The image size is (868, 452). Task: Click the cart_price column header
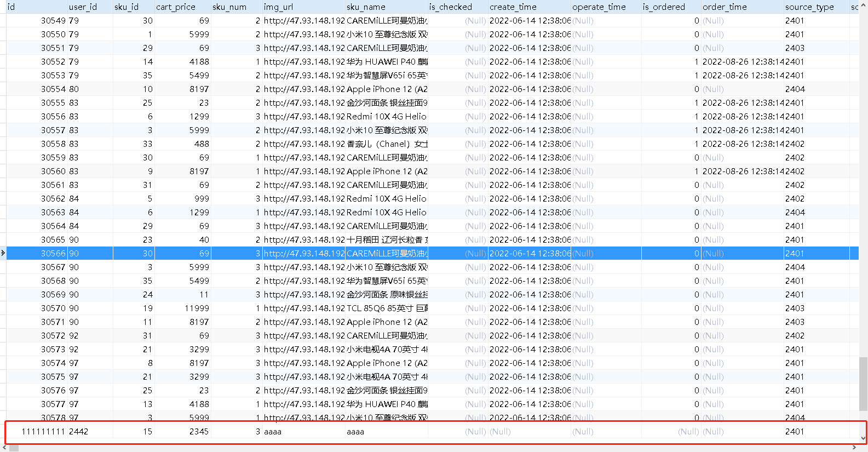(x=183, y=7)
